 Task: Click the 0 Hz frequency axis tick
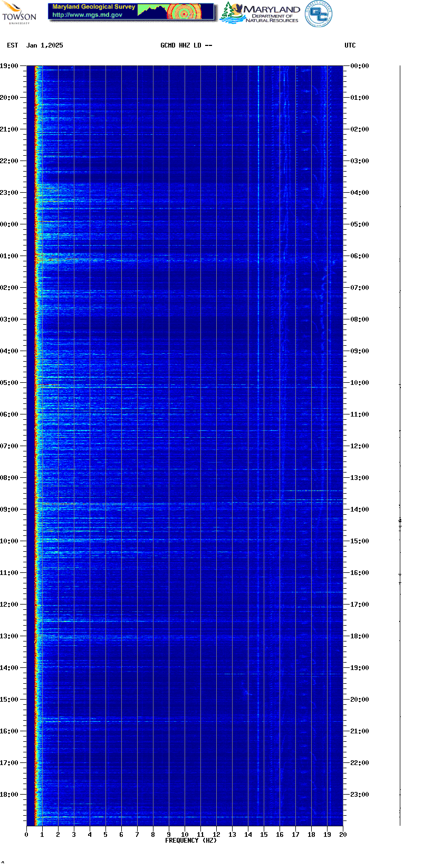coord(26,835)
